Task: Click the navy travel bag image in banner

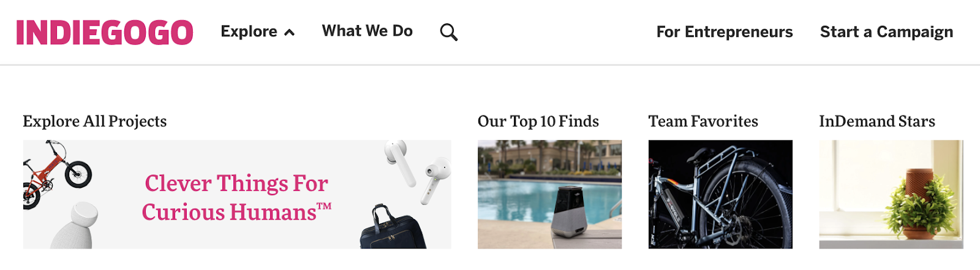Action: (x=393, y=228)
